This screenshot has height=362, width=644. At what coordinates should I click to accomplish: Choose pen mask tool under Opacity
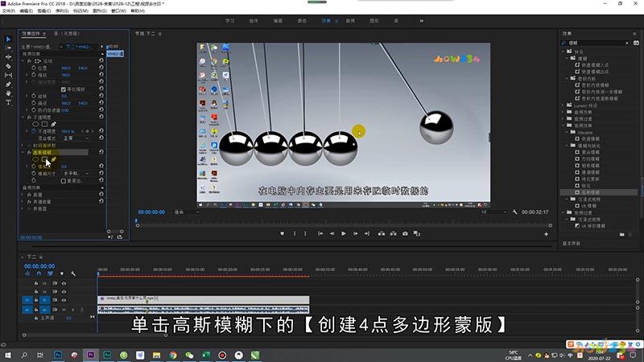[53, 124]
